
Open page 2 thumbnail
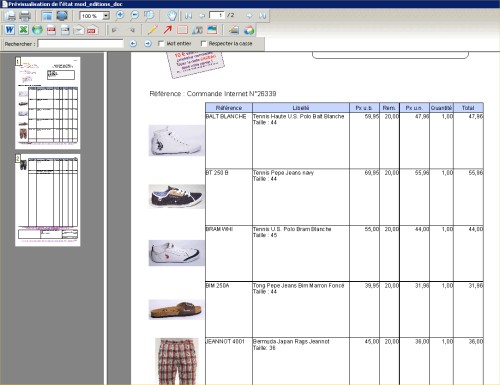48,200
